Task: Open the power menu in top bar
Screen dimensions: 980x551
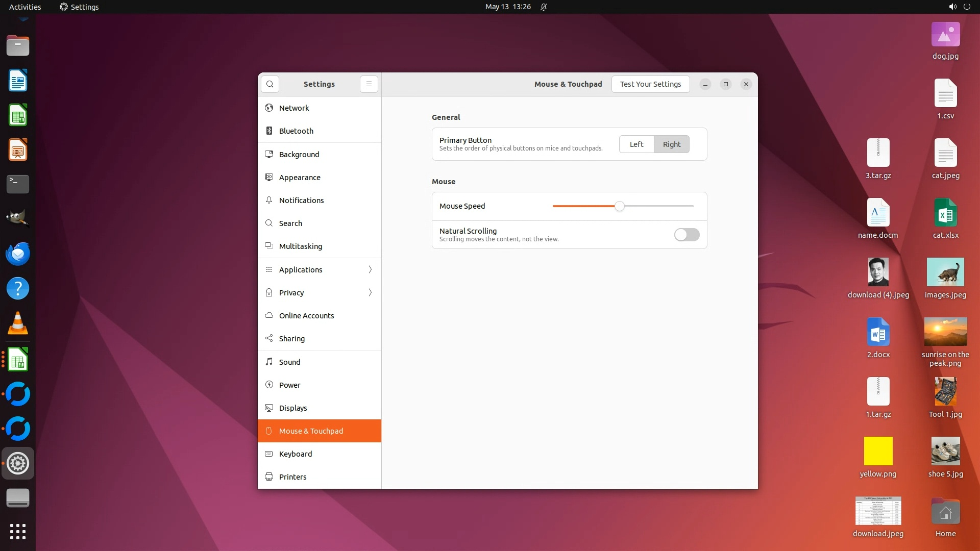Action: tap(967, 7)
